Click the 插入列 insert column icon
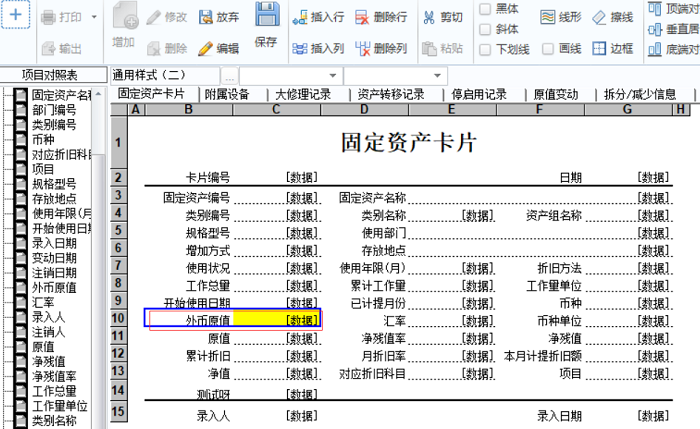Viewport: 700px width, 429px height. 300,48
